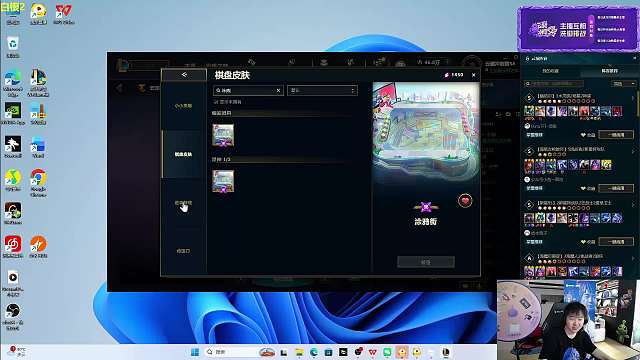Click the A tier badge of fourth lineup
The height and width of the screenshot is (360, 640).
pos(529,258)
